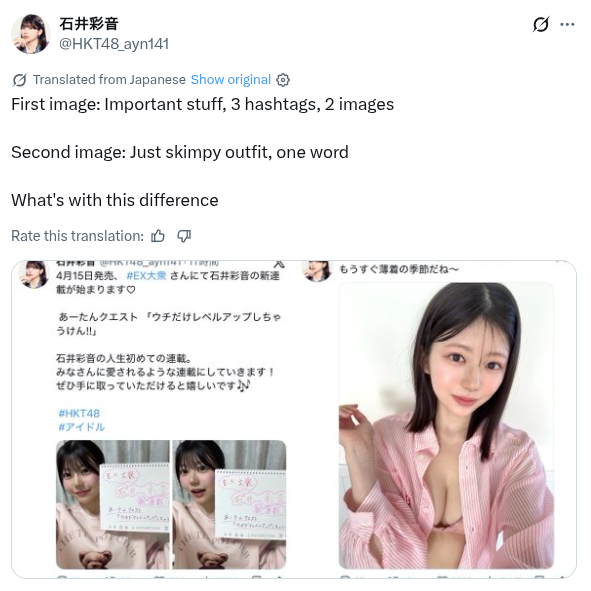Open the @HKT48_ayn141 handle
This screenshot has height=591, width=591.
114,44
